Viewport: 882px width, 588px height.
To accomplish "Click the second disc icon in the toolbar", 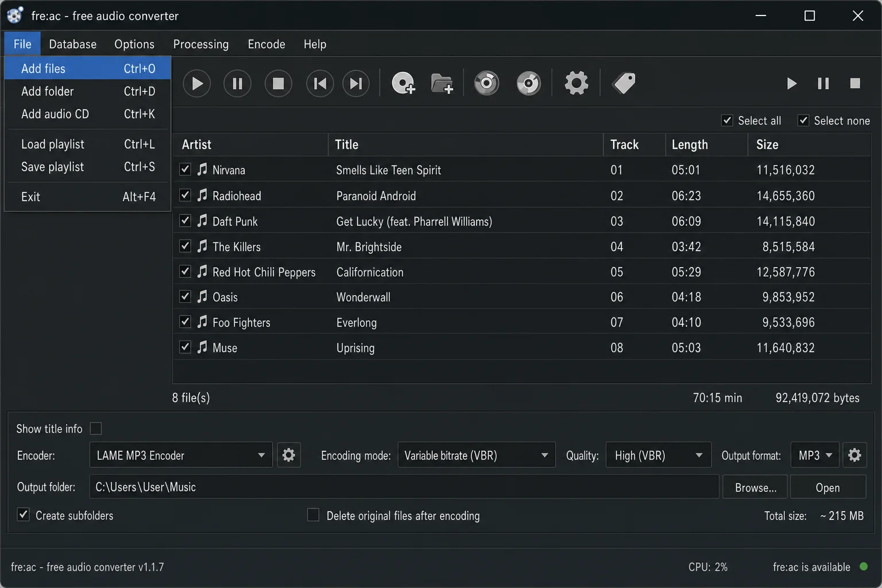I will point(529,84).
